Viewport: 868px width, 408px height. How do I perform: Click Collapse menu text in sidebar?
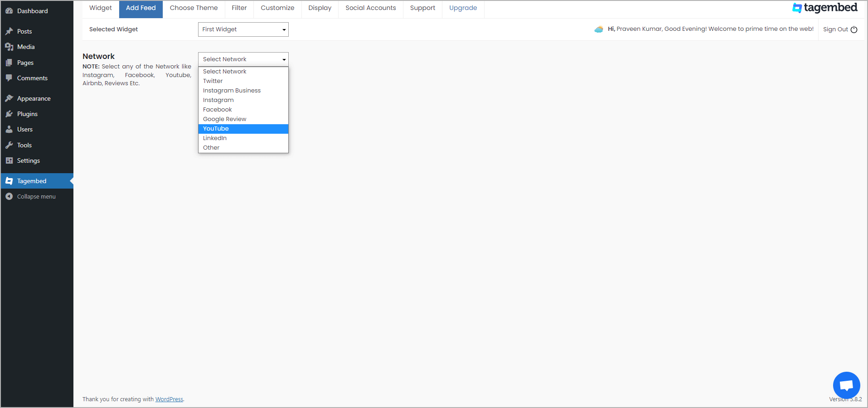click(x=36, y=197)
